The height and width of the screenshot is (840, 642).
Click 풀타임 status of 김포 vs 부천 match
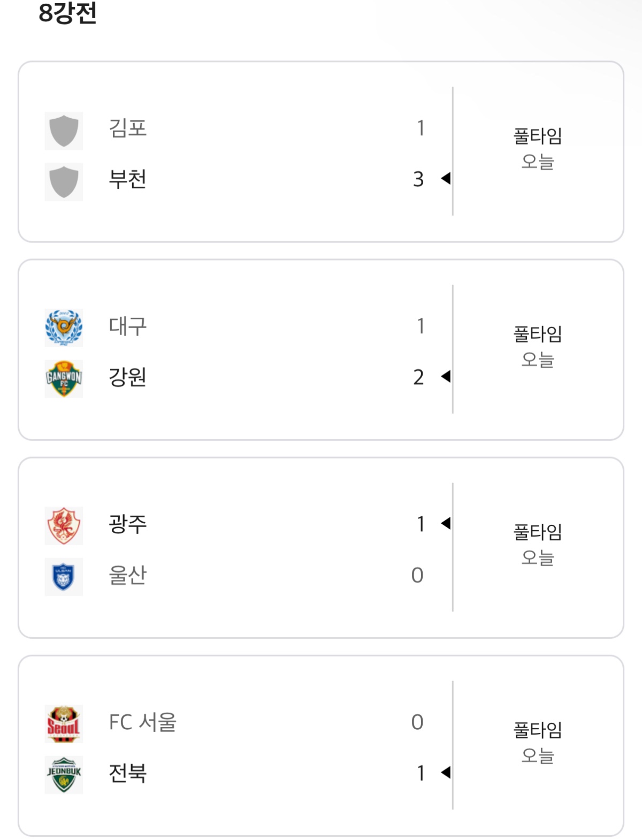[x=538, y=136]
